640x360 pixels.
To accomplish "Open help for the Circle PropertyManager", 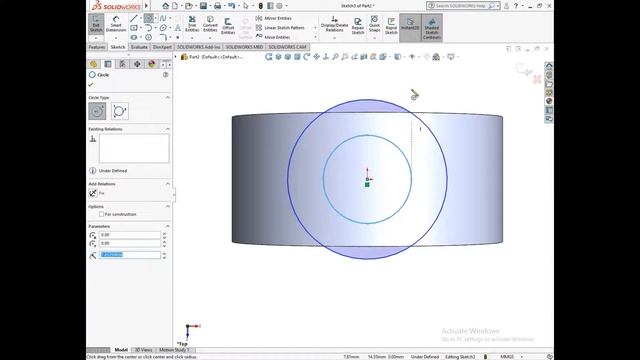I will pos(165,75).
